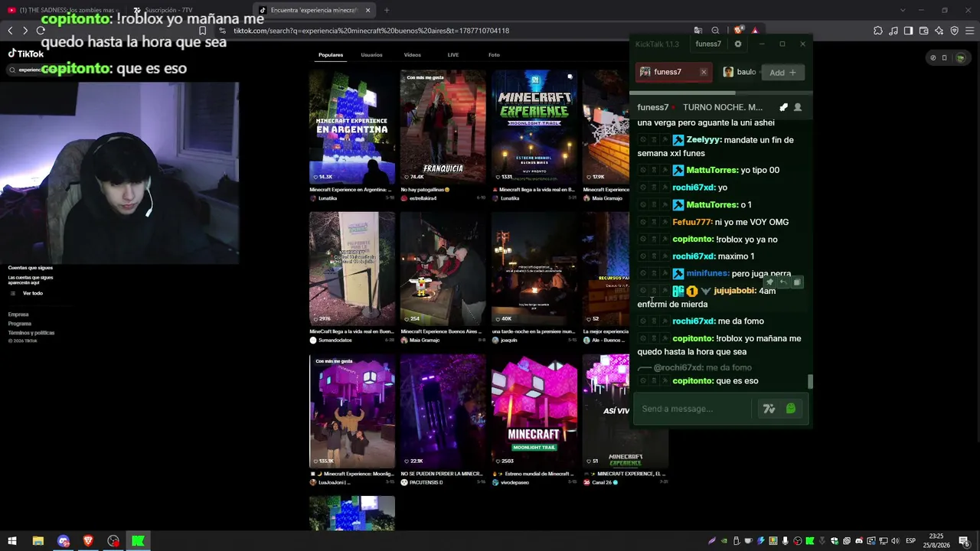Open the 'Franquicia' video thumbnail
The image size is (980, 551).
coord(443,127)
